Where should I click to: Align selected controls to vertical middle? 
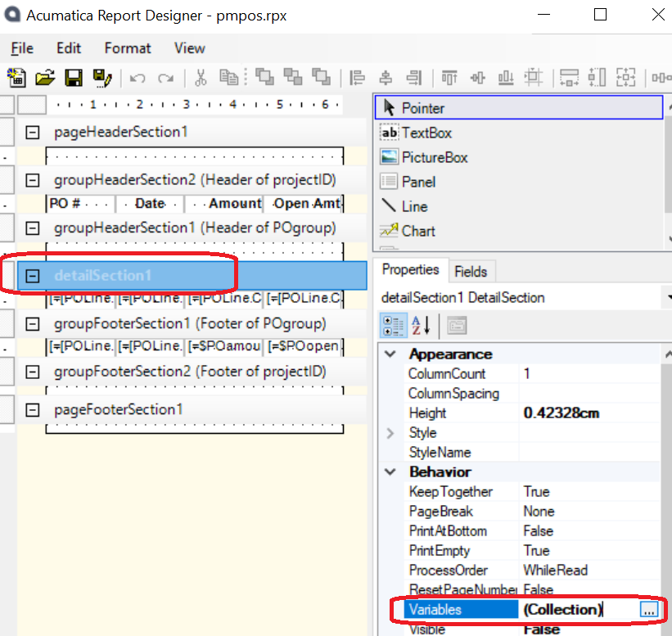[477, 78]
